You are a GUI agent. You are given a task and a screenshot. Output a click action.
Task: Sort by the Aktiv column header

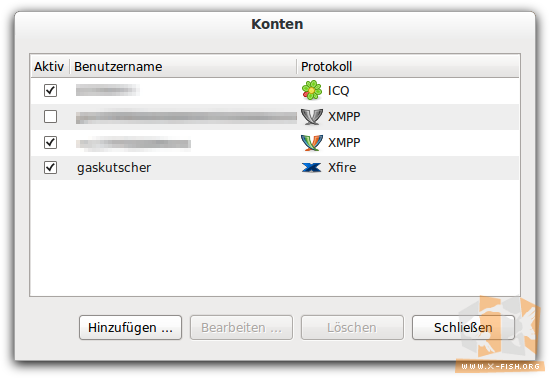49,66
